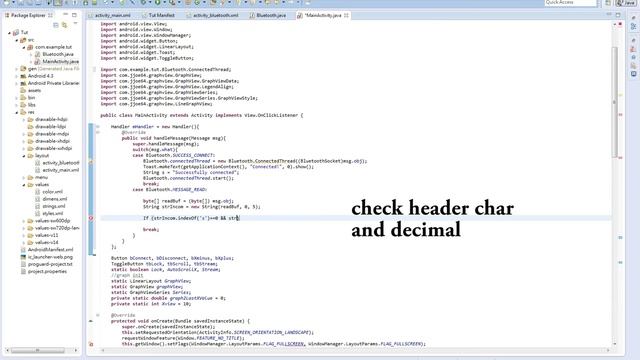This screenshot has width=640, height=360.
Task: Select the assets folder
Action: click(31, 91)
